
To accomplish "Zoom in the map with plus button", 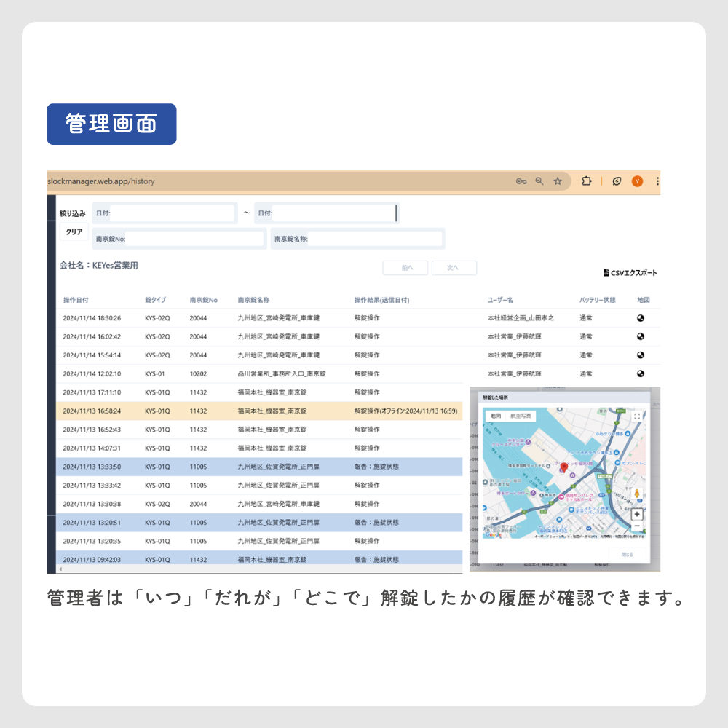I will tap(637, 513).
